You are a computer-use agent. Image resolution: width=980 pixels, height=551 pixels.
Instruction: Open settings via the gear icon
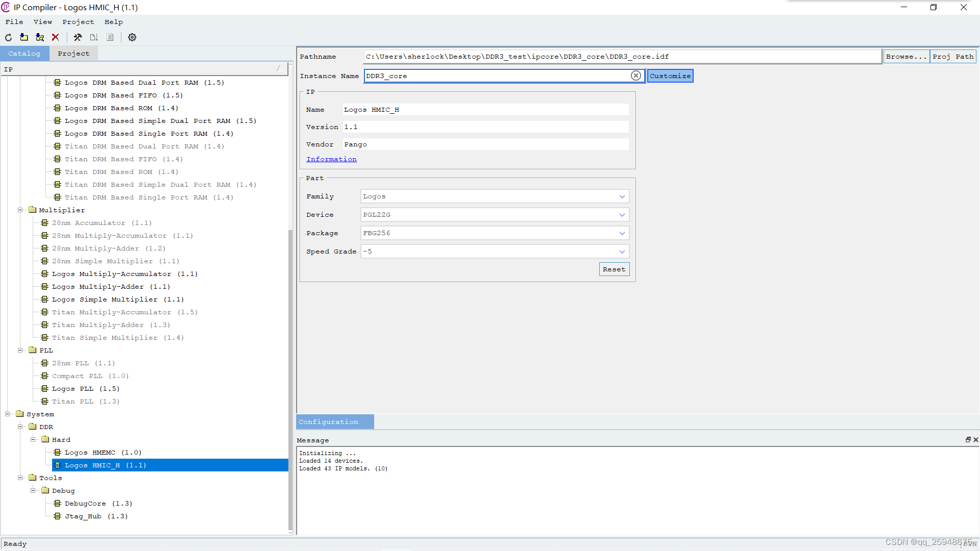(132, 37)
